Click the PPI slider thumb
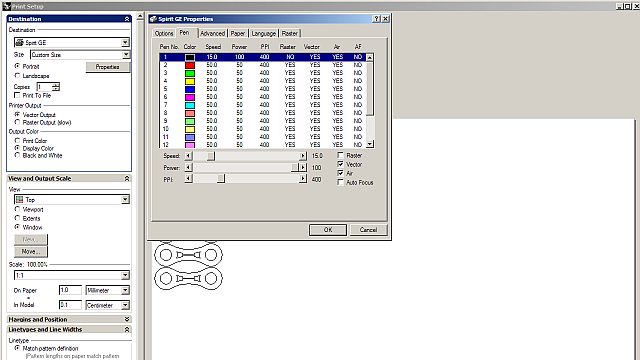Image resolution: width=640 pixels, height=360 pixels. click(x=220, y=179)
